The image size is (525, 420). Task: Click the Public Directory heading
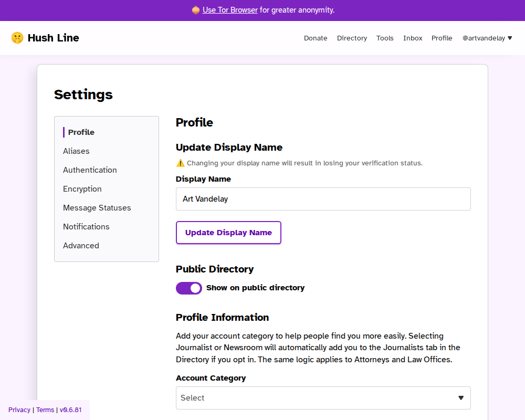click(x=215, y=269)
